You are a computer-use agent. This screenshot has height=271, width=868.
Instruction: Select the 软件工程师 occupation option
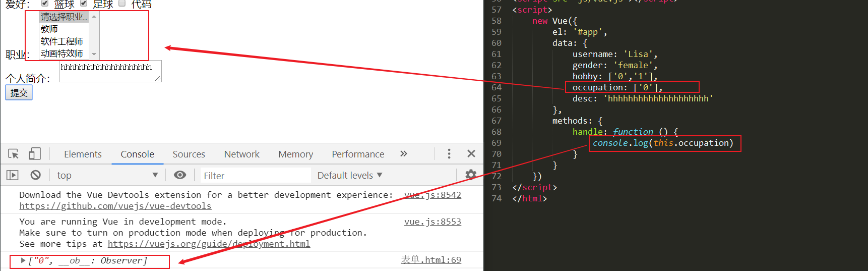click(x=64, y=41)
